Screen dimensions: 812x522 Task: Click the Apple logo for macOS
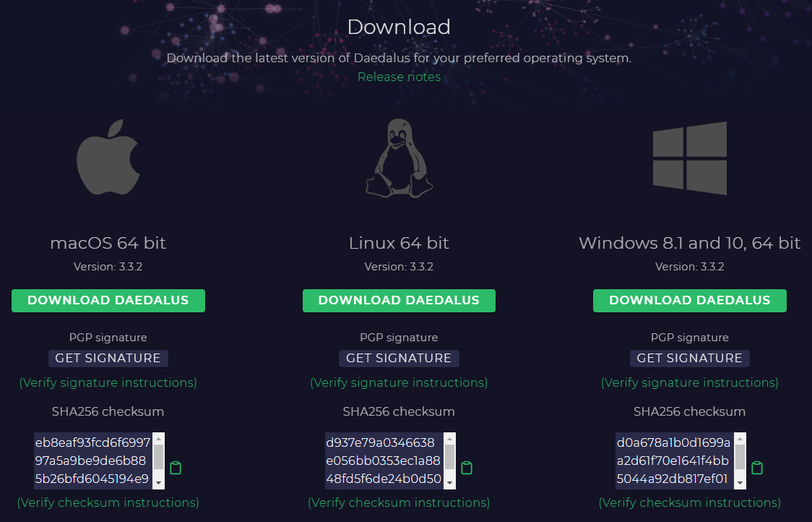pyautogui.click(x=108, y=157)
